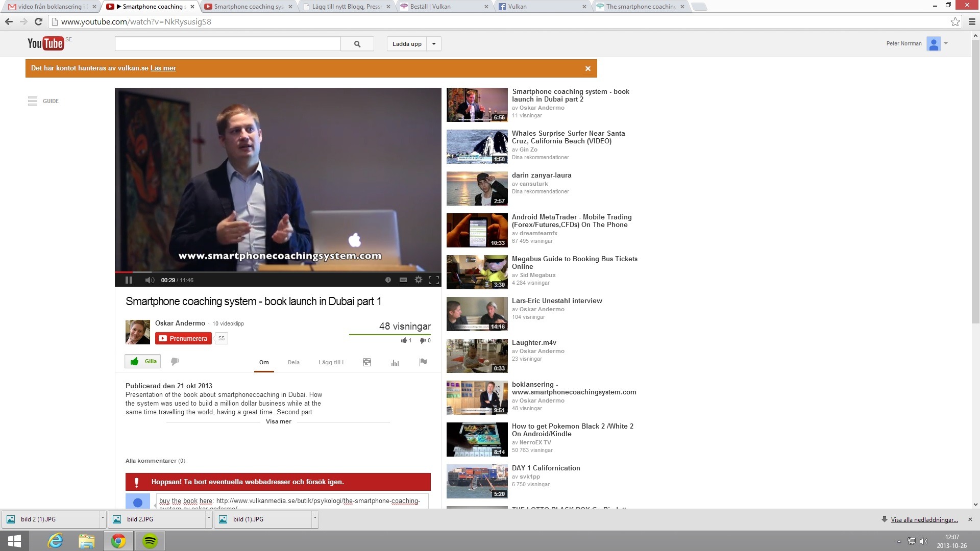Screen dimensions: 980x551
Task: Open the GUIDE menu icon
Action: click(33, 101)
